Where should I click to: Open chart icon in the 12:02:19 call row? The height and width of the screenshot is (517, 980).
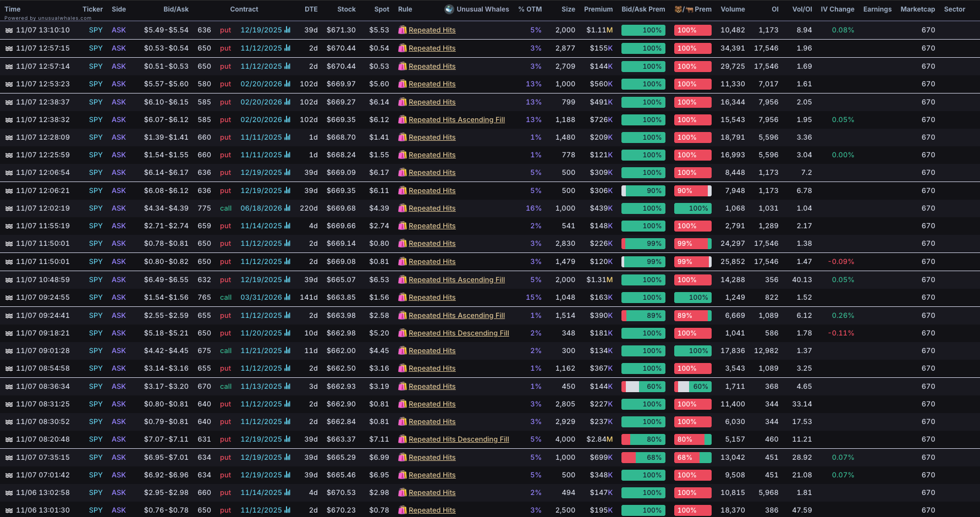[x=287, y=208]
